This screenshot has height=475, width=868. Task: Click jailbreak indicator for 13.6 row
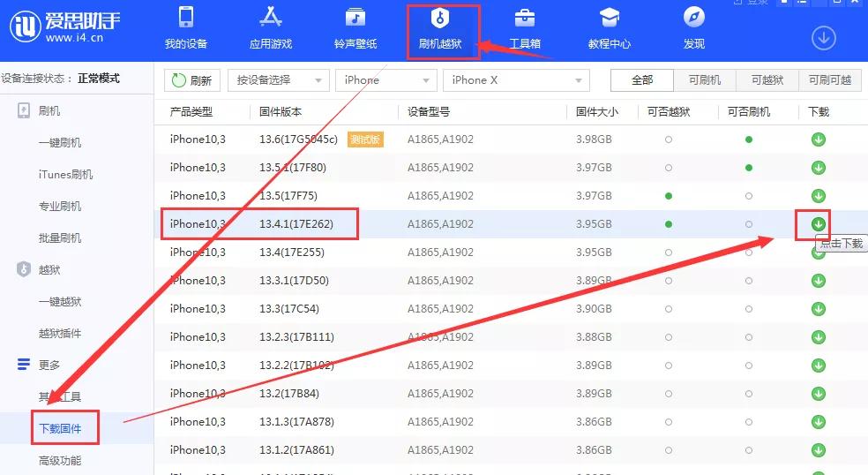tap(669, 139)
